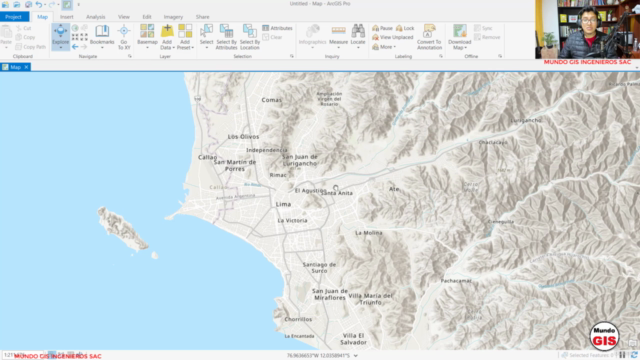
Task: Open the Go To XY tool
Action: tap(124, 37)
